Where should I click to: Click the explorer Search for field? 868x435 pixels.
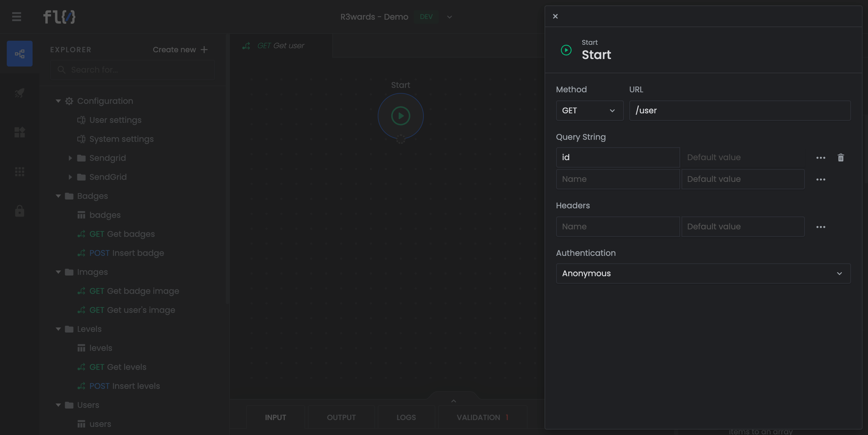coord(133,70)
